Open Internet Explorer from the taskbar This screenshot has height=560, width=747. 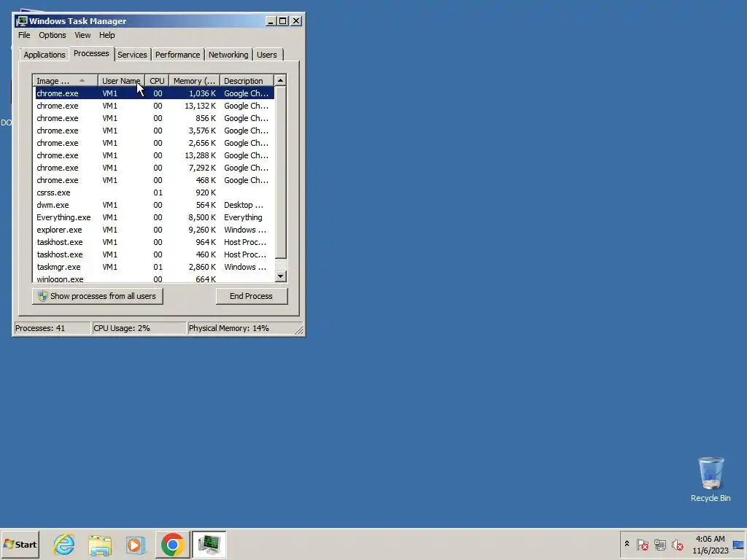click(x=64, y=544)
